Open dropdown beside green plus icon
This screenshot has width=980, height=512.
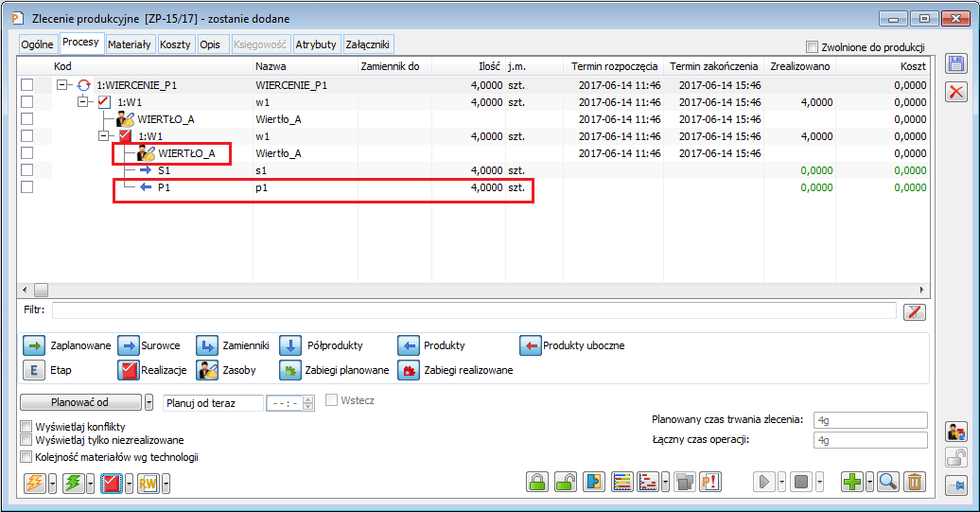pyautogui.click(x=869, y=482)
